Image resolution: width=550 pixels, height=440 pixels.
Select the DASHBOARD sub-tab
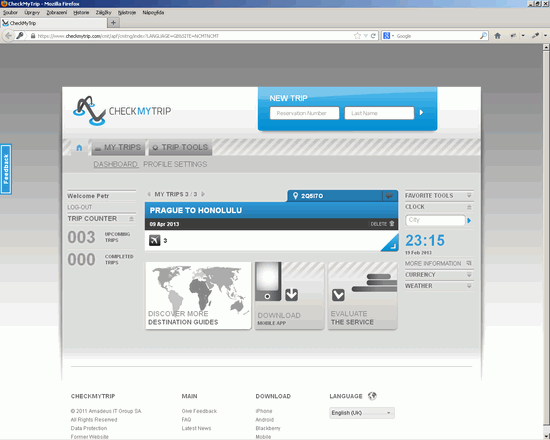pos(115,164)
